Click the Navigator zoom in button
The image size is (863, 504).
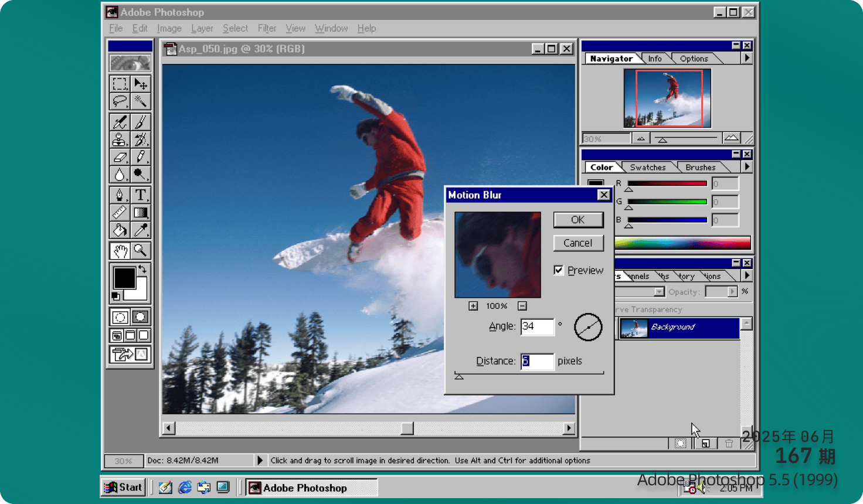tap(731, 138)
